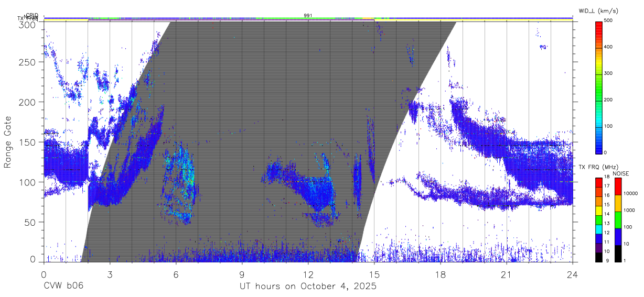Select the green segment of NOISE colorbar

point(618,219)
